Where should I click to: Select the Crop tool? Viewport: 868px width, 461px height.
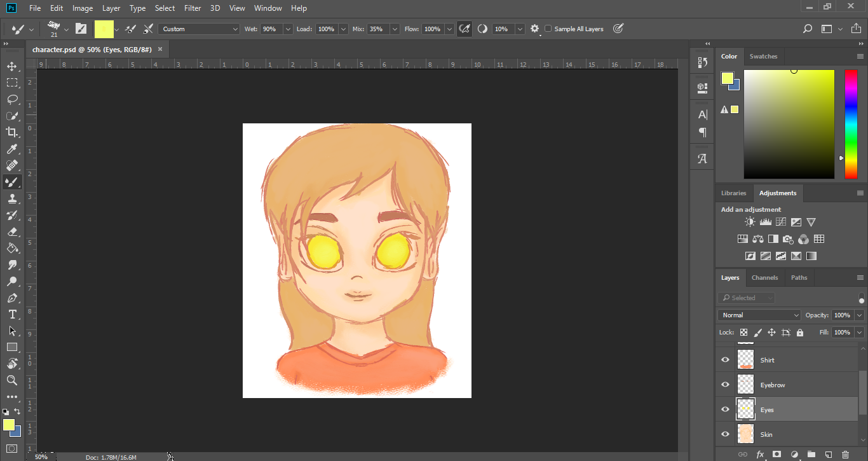click(x=12, y=132)
